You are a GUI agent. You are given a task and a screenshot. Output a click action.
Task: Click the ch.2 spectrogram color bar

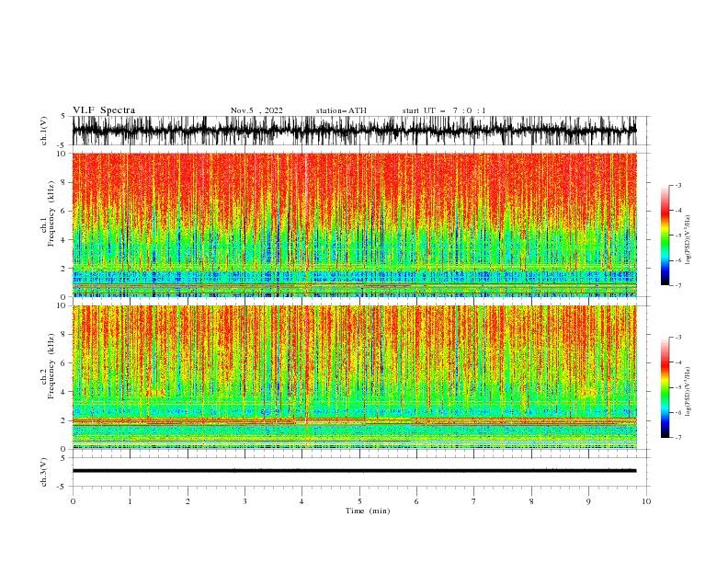[665, 387]
